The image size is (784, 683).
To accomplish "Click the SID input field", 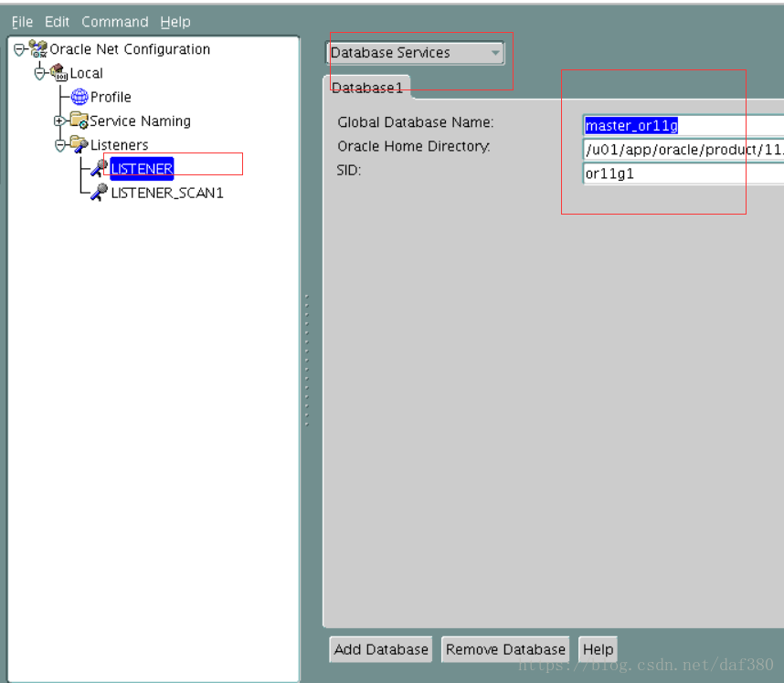I will 683,173.
